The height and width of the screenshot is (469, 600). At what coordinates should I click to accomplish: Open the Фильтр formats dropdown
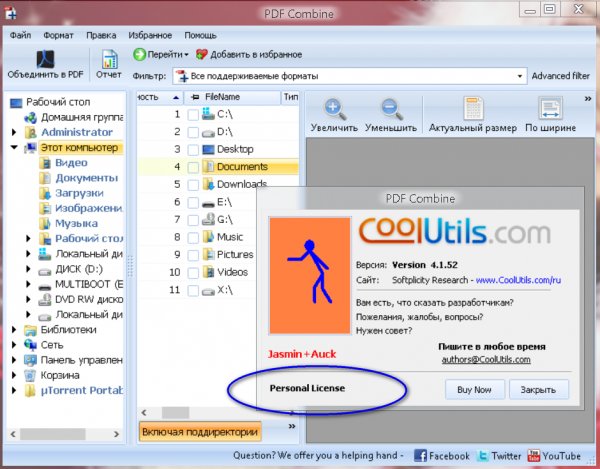520,76
